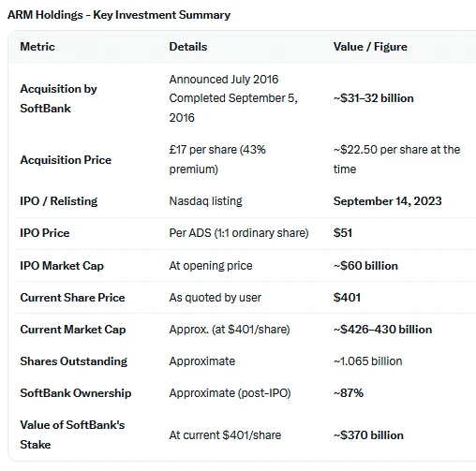Select the Acquisition Price row label
Image resolution: width=476 pixels, height=471 pixels.
point(66,160)
